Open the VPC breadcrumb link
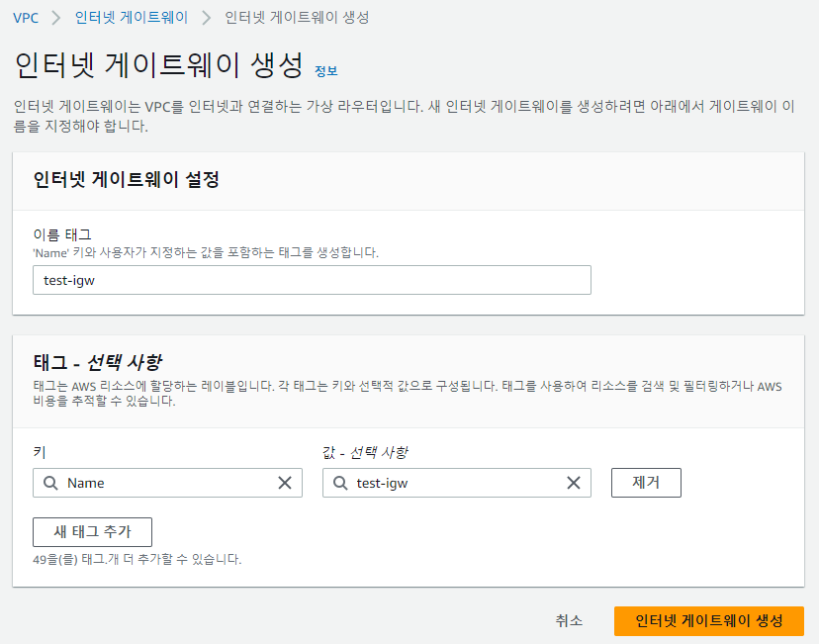Screen dimensions: 819x644 tap(26, 18)
